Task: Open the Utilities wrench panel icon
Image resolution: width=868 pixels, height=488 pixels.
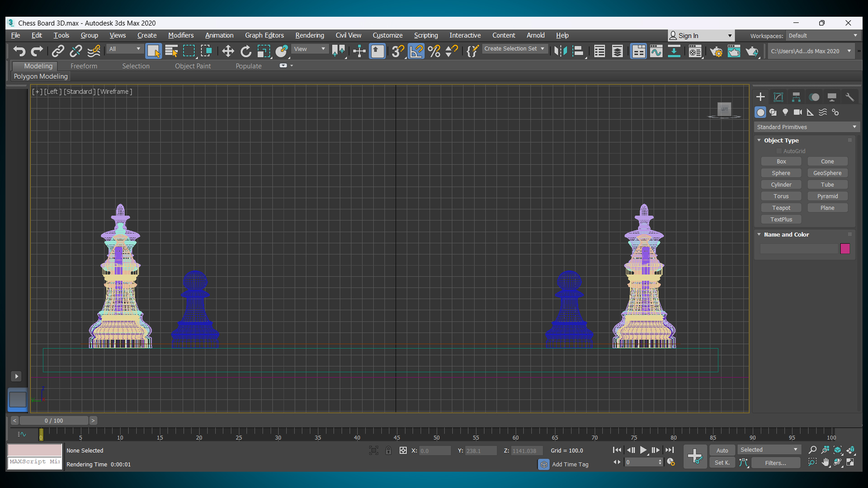Action: point(850,97)
